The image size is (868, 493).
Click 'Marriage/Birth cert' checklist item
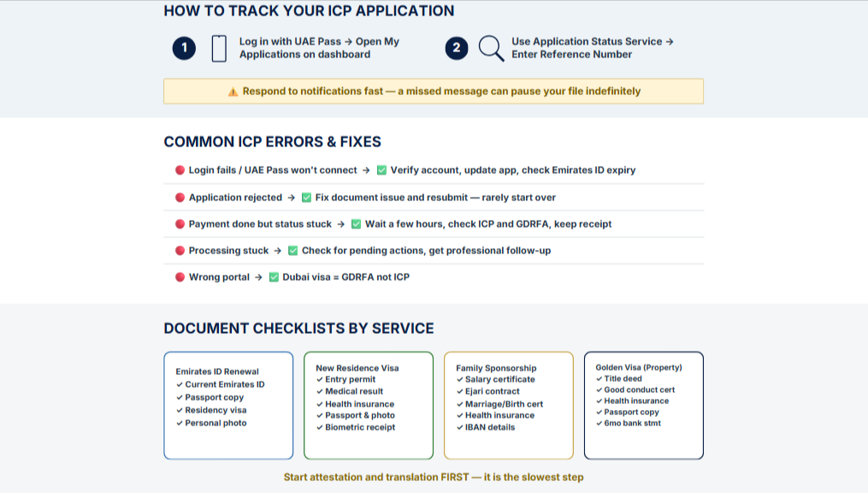[x=504, y=404]
